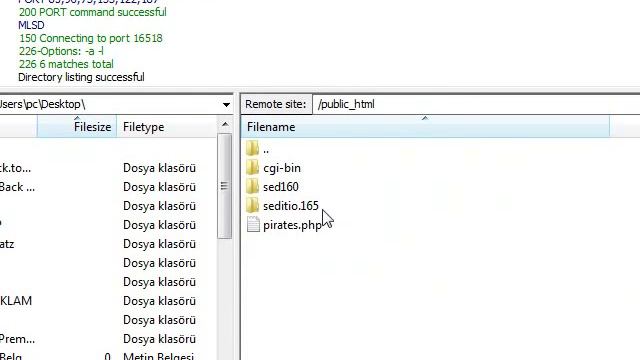Click 'Connecting to port 16518' log line

coord(91,38)
